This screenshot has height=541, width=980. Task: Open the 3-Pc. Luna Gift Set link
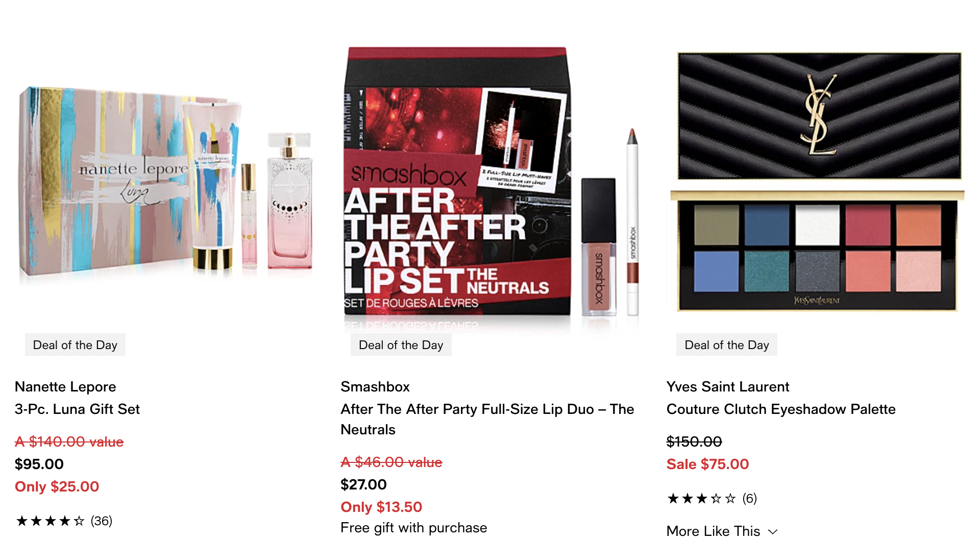tap(77, 409)
